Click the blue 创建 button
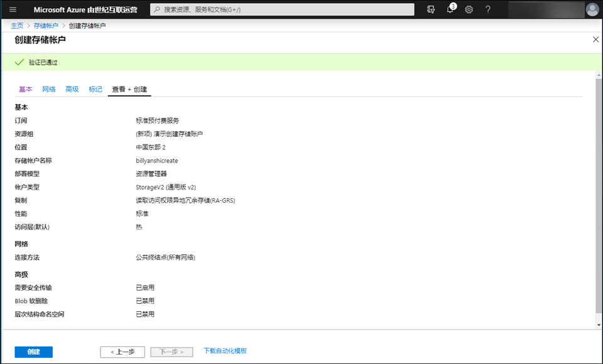The width and height of the screenshot is (603, 364). tap(34, 352)
